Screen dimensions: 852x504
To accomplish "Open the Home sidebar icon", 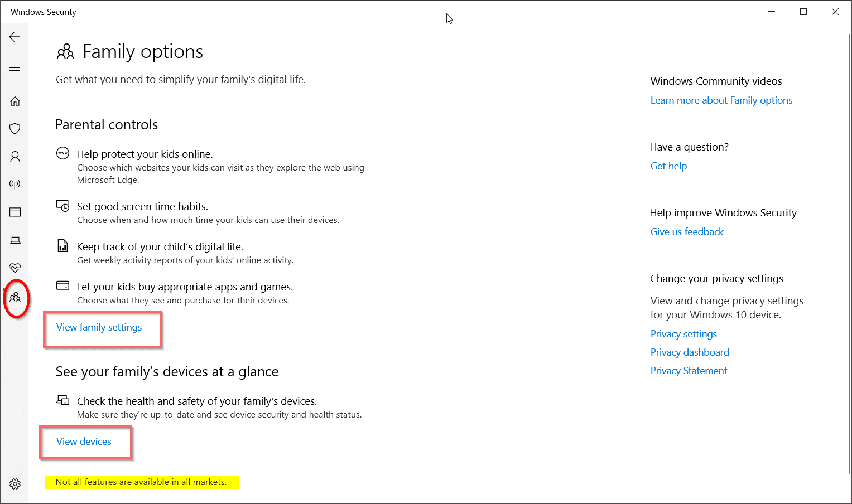I will click(x=15, y=101).
